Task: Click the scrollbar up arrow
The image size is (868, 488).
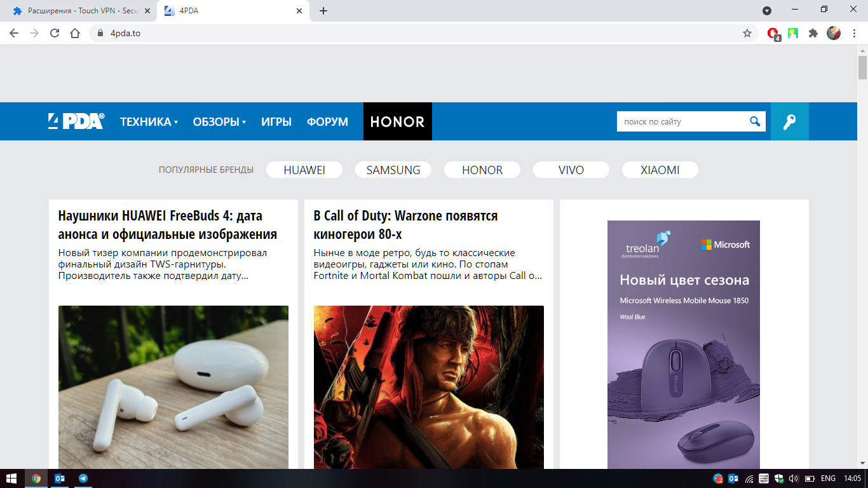Action: [862, 50]
